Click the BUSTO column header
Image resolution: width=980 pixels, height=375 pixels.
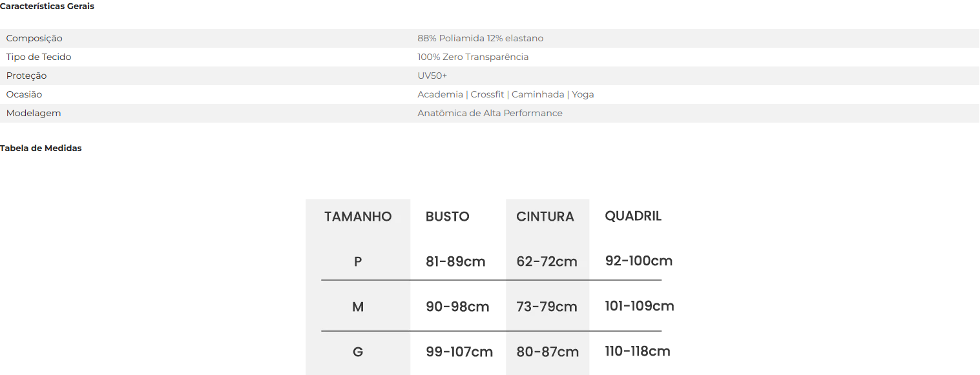[x=448, y=217]
